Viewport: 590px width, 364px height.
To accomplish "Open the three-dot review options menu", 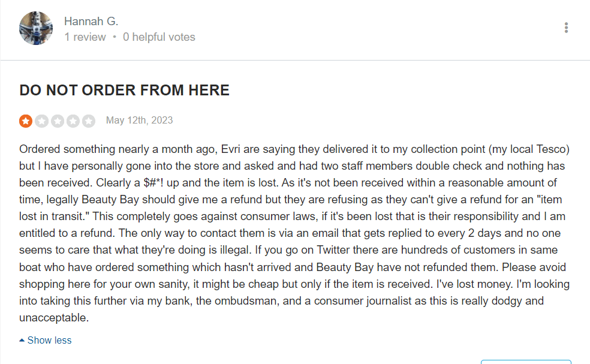I will pyautogui.click(x=566, y=28).
